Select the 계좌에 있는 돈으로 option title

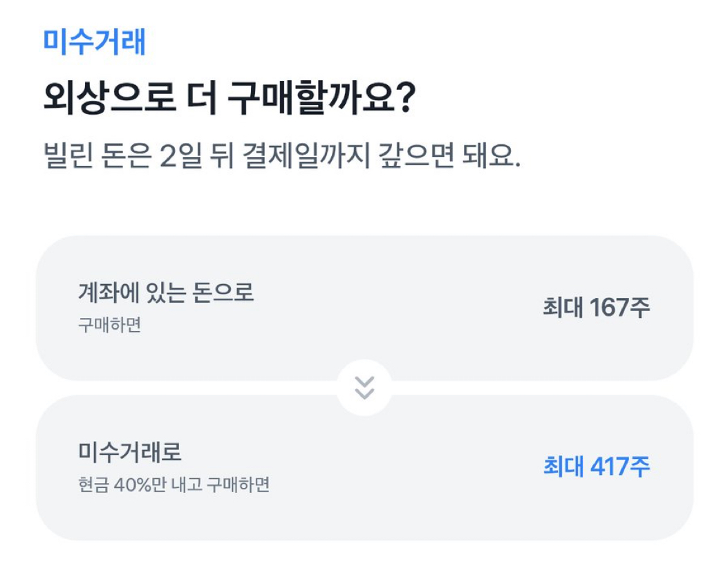click(x=166, y=293)
